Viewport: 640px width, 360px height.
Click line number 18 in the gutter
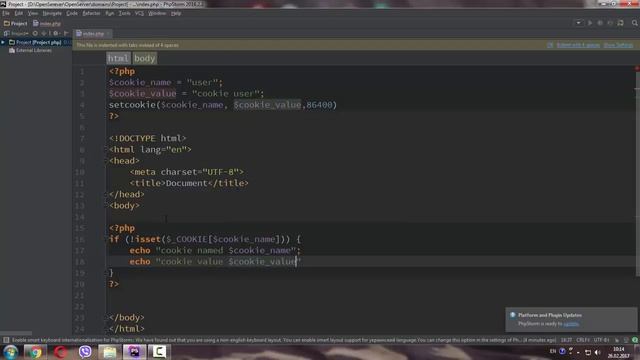click(80, 262)
